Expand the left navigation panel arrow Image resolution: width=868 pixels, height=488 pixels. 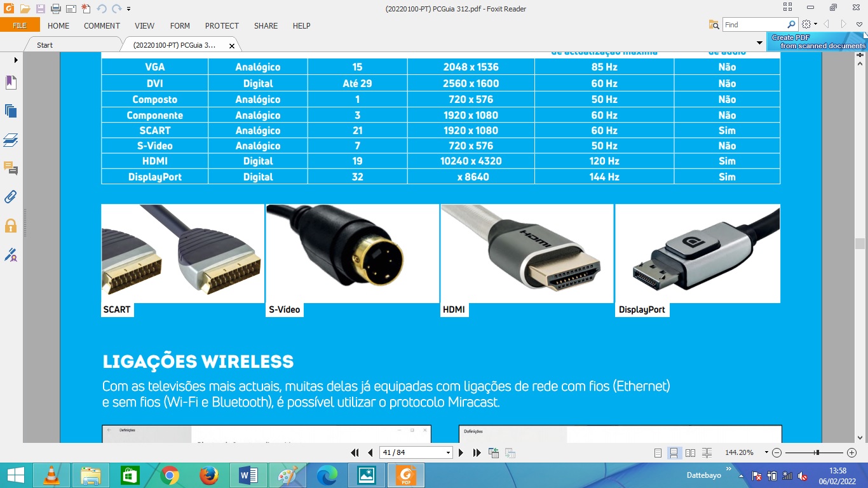coord(15,59)
